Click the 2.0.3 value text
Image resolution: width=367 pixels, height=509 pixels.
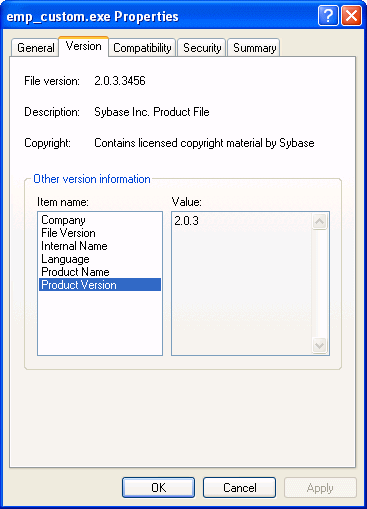[186, 221]
